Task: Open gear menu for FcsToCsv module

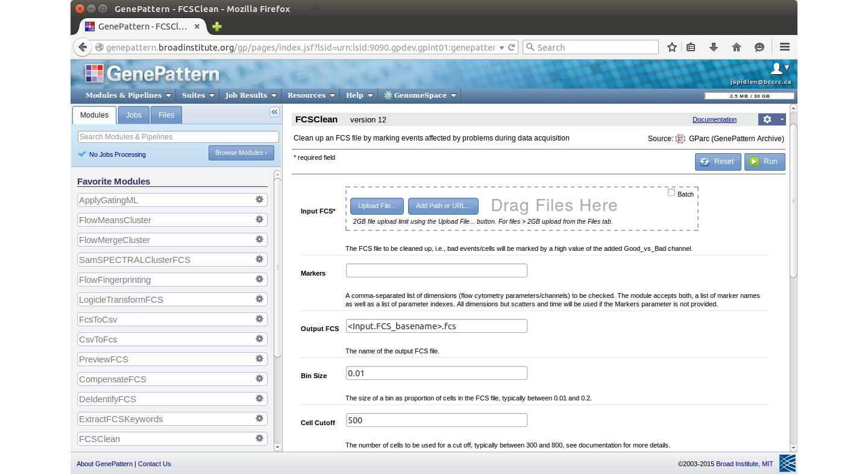Action: click(x=259, y=319)
